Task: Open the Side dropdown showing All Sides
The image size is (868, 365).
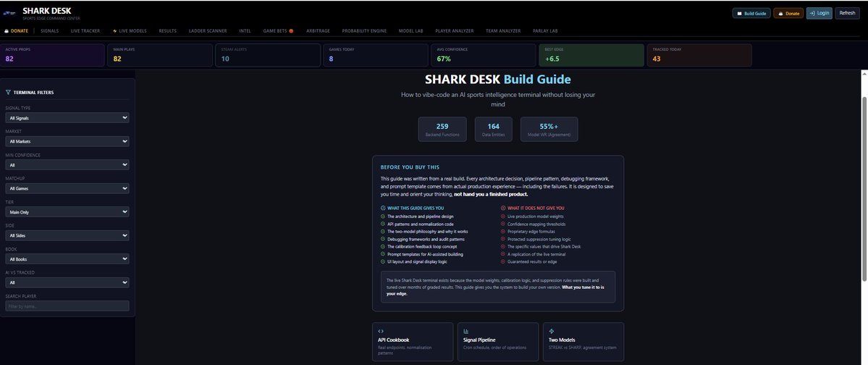Action: click(x=67, y=235)
